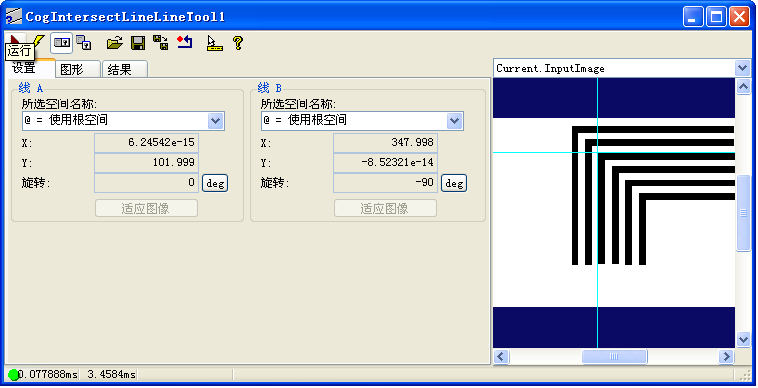Open the floating image display window icon

point(84,43)
